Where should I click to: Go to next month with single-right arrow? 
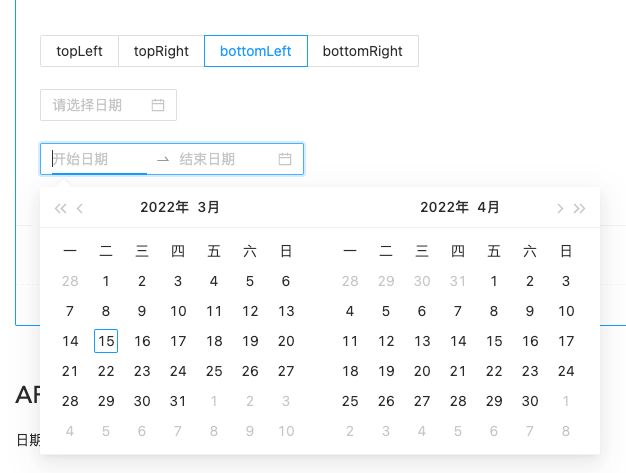(x=560, y=208)
